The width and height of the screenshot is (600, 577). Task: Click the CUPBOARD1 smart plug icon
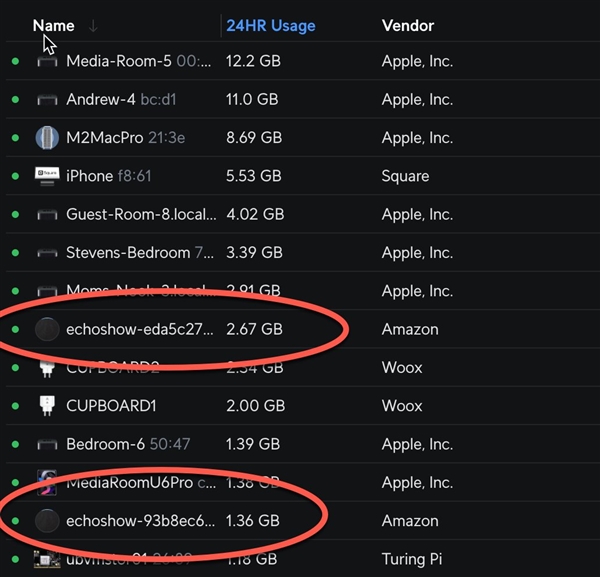click(47, 406)
